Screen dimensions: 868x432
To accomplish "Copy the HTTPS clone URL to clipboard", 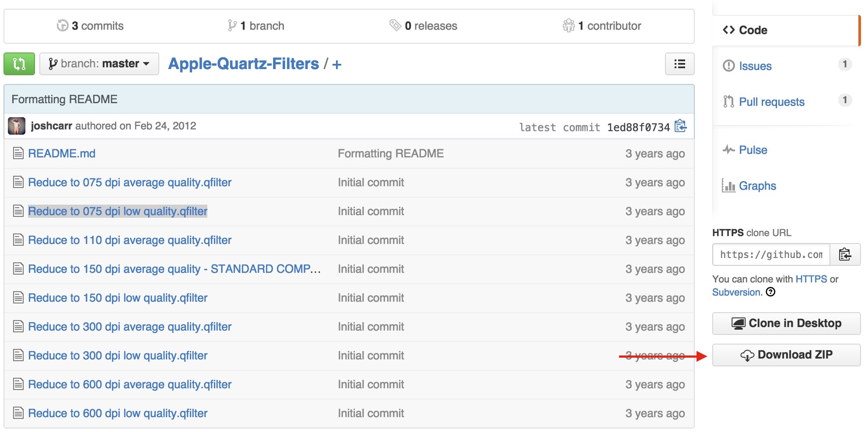I will coord(845,254).
